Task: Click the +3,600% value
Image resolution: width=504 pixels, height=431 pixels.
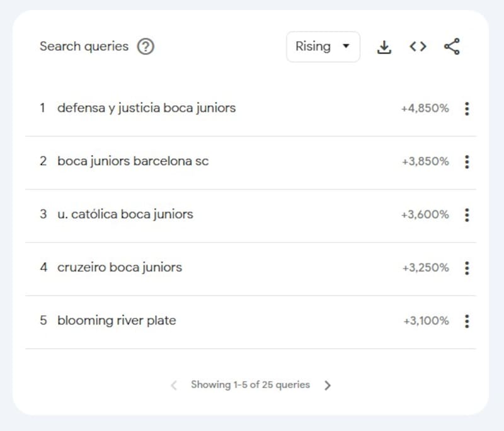Action: coord(425,214)
